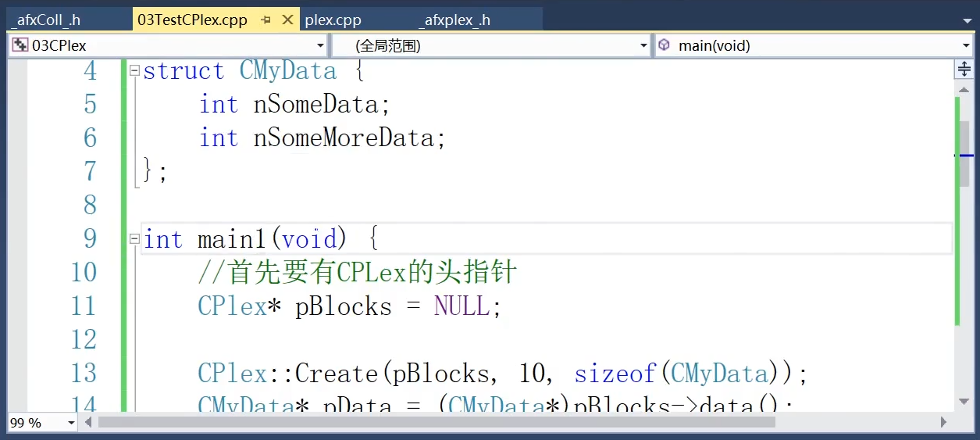Click 'Create' in the CPlex::Create call
980x440 pixels.
click(337, 374)
